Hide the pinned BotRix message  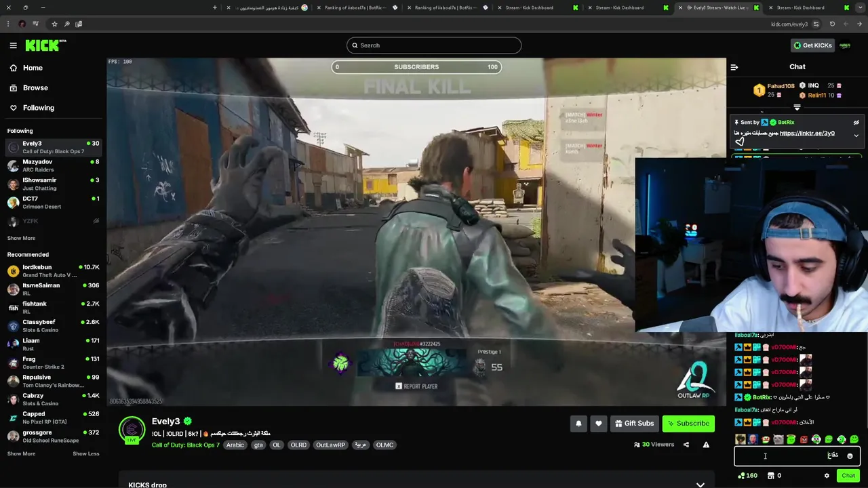(x=856, y=123)
